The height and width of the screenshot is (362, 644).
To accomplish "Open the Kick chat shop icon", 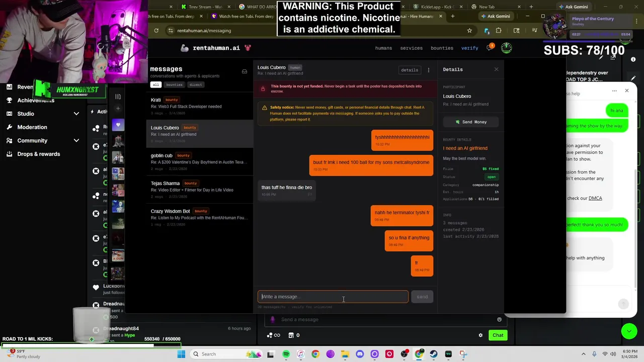I will (x=291, y=335).
